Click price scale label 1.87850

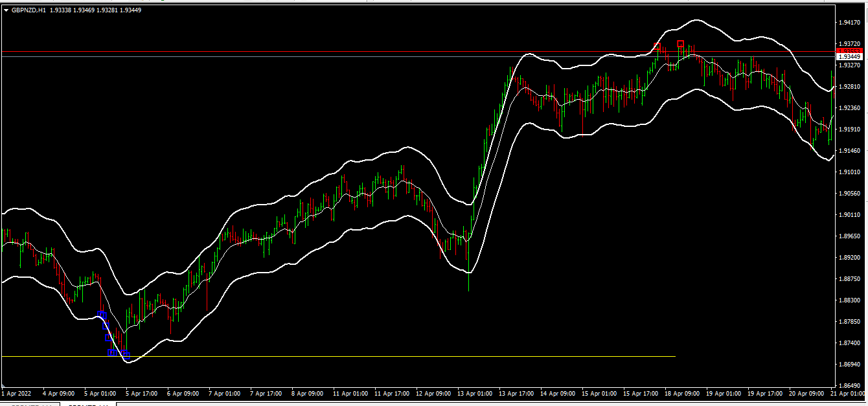coord(849,322)
